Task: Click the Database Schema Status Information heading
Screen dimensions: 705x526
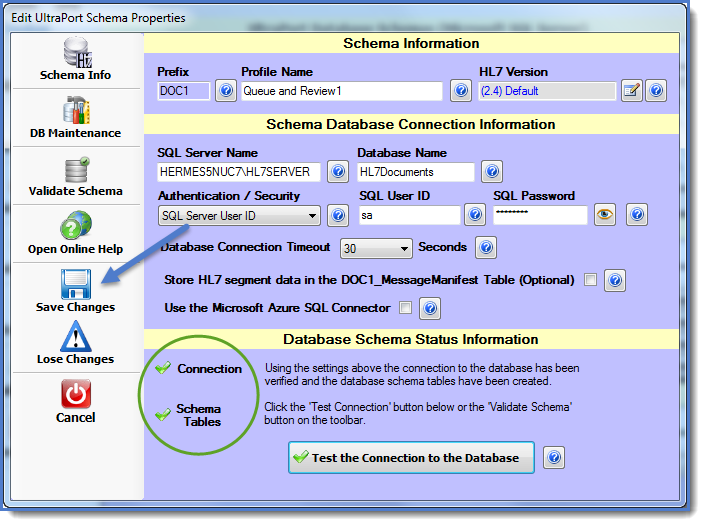Action: point(411,339)
